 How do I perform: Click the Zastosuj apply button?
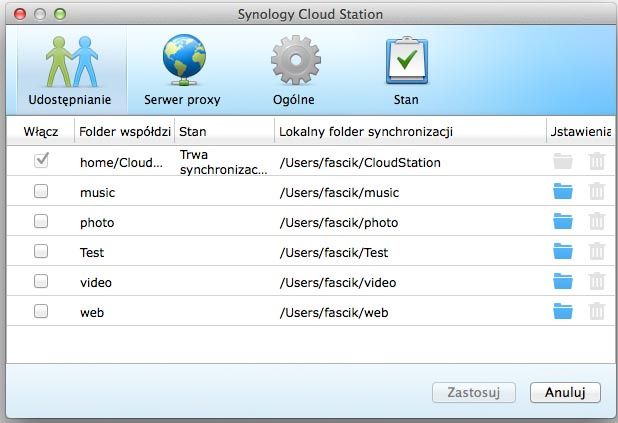[x=474, y=392]
